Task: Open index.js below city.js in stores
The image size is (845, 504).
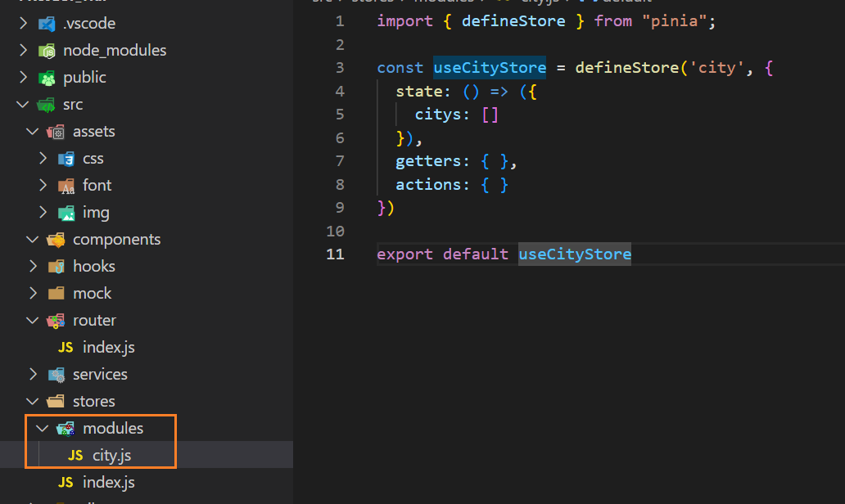Action: tap(108, 483)
